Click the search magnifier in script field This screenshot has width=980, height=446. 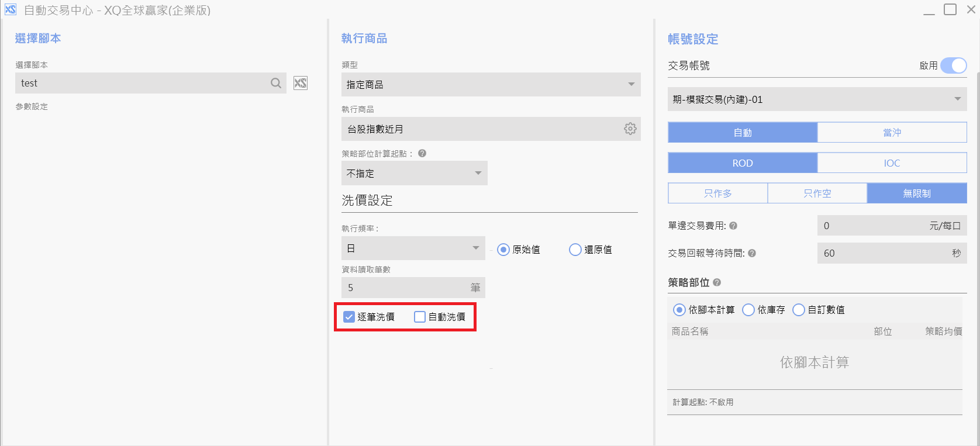276,83
